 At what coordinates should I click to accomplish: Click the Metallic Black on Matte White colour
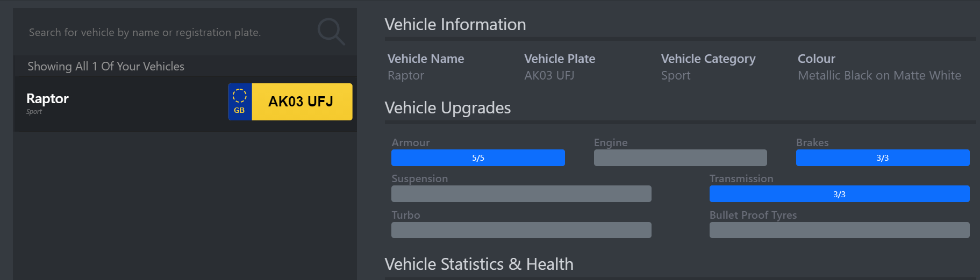[879, 76]
